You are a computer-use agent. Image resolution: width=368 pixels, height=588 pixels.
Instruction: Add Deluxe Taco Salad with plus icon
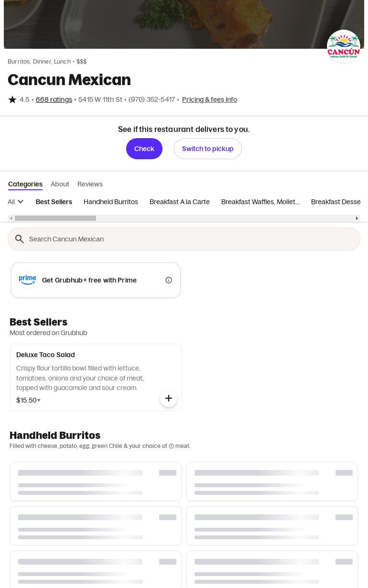click(x=169, y=398)
